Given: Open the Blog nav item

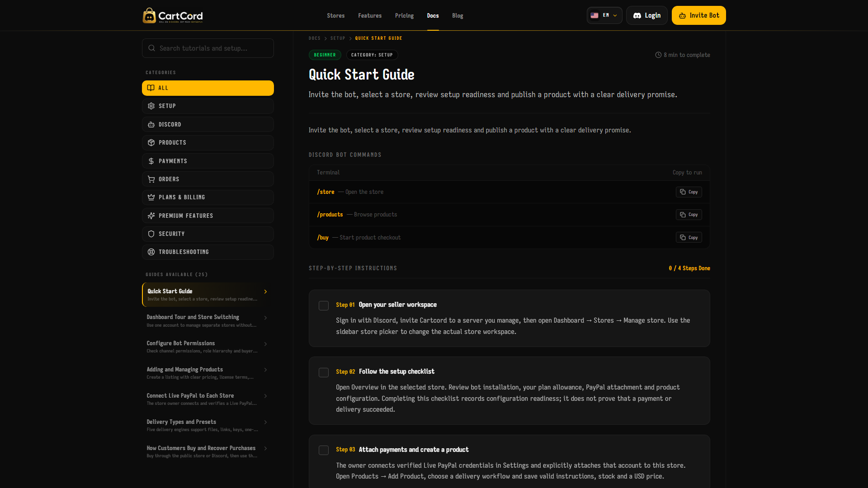Looking at the screenshot, I should [x=458, y=16].
